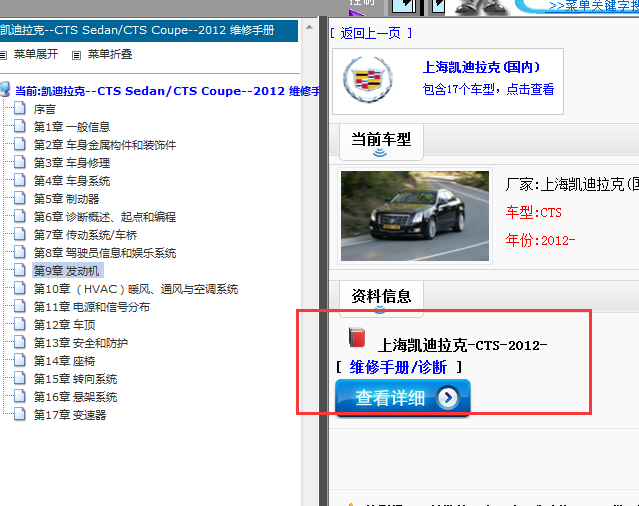
Task: Click the page icon beside 第6章 诊断概述
Action: (20, 216)
